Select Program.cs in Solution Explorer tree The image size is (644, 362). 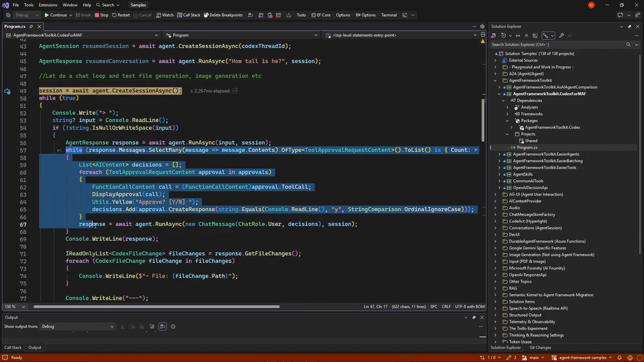click(527, 147)
